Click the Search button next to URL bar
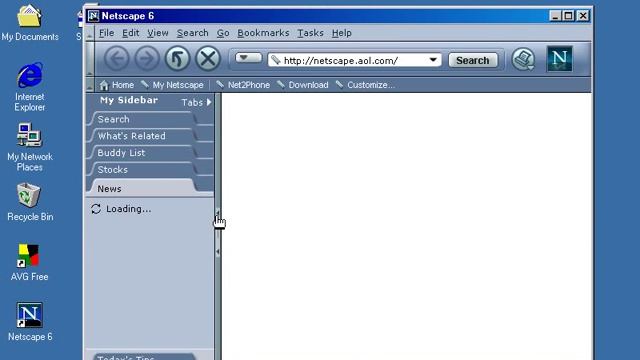Screen dimensions: 640x360 tap(473, 60)
